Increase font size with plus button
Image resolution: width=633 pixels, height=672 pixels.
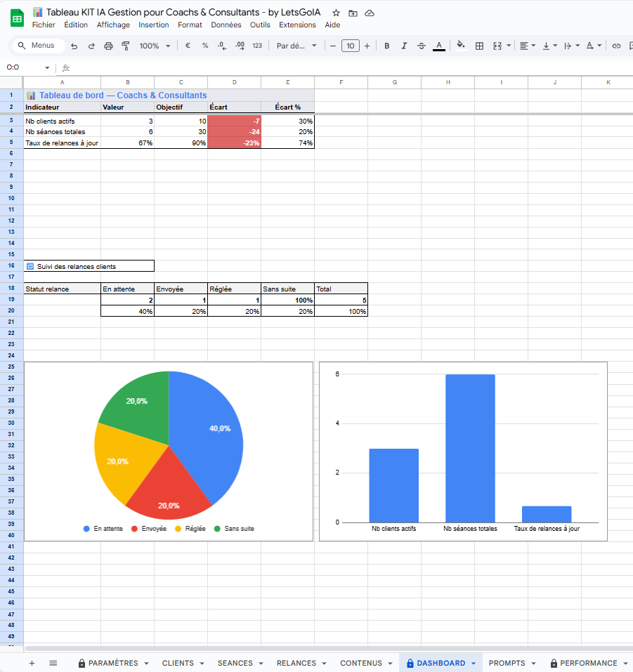(367, 46)
